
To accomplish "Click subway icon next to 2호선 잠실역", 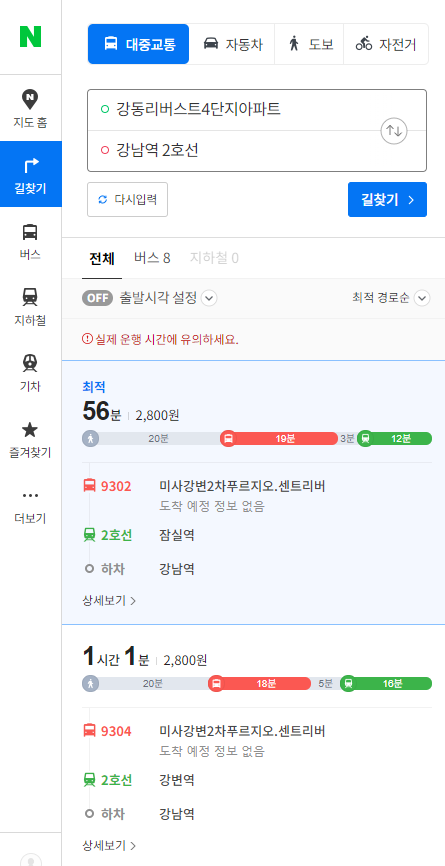I will pos(89,535).
